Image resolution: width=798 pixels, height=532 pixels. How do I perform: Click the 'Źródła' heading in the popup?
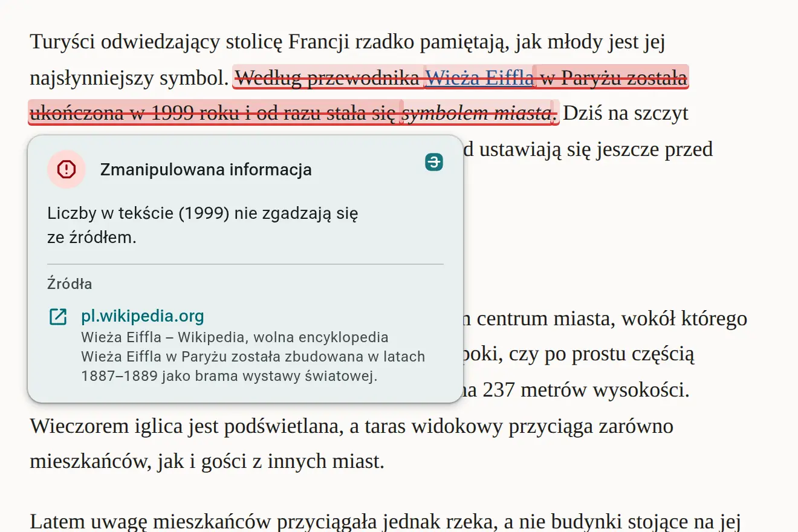(70, 284)
